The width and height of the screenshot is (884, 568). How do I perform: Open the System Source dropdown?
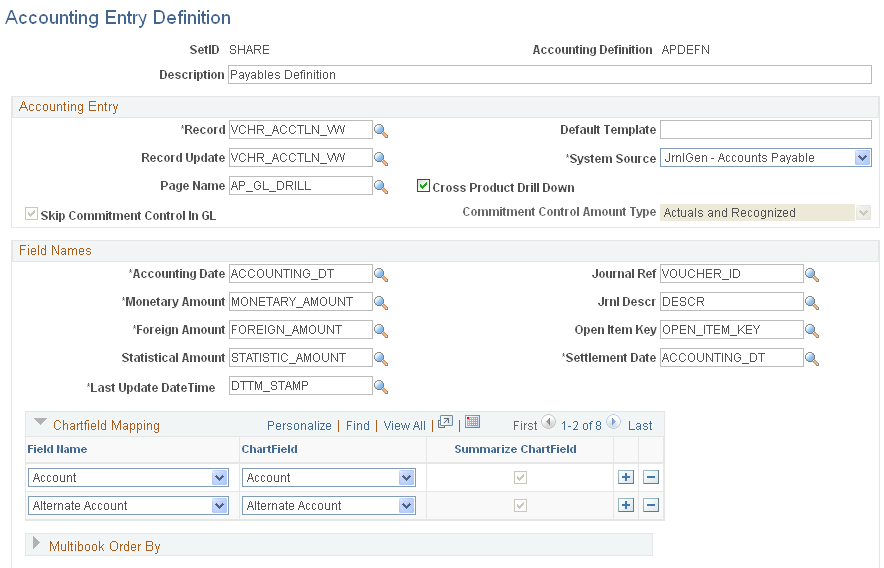click(x=766, y=158)
